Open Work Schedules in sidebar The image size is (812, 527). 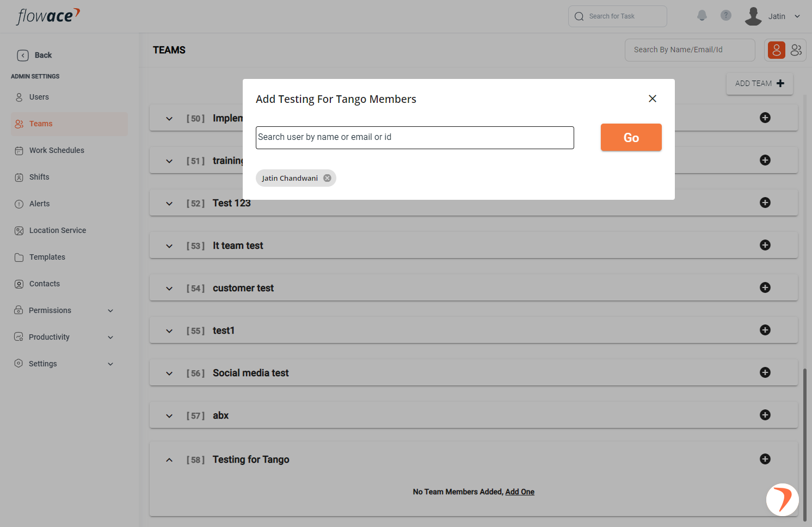coord(57,150)
